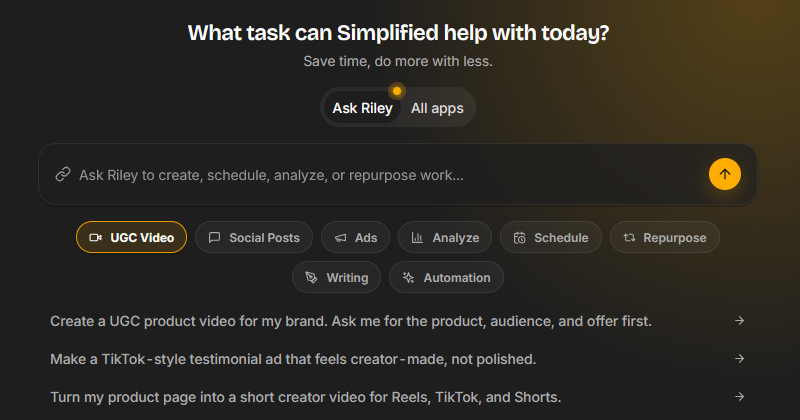Image resolution: width=800 pixels, height=420 pixels.
Task: Choose 'Make a TikTok-style testimonial ad' suggestion
Action: (x=397, y=359)
